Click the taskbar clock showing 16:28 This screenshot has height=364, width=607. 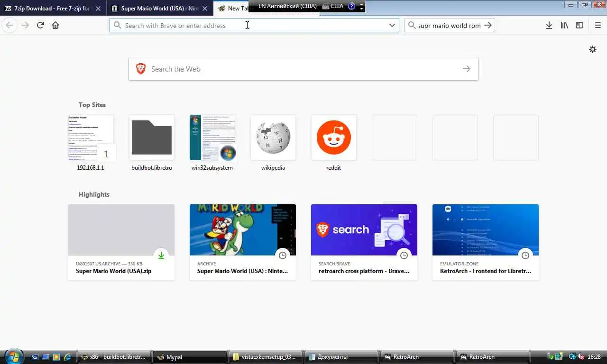coord(594,357)
